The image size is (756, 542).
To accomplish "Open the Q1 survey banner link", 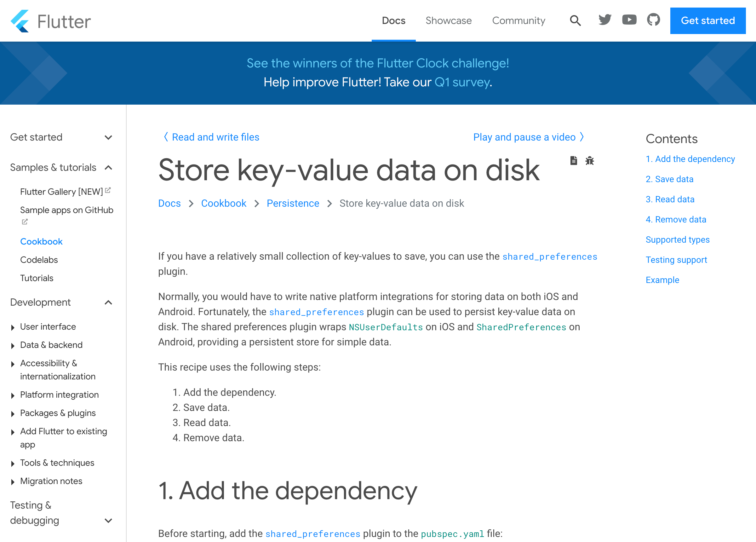I will [x=462, y=82].
